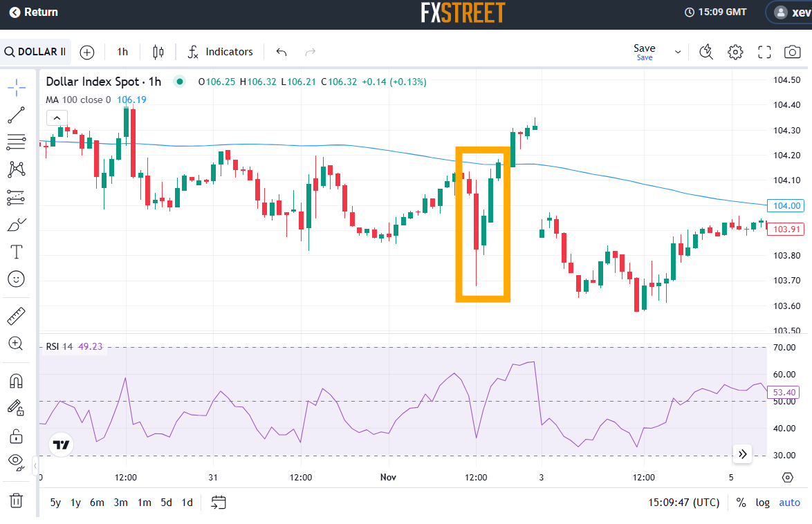This screenshot has width=812, height=524.
Task: Select the Fibonacci retracement tool
Action: pos(17,142)
